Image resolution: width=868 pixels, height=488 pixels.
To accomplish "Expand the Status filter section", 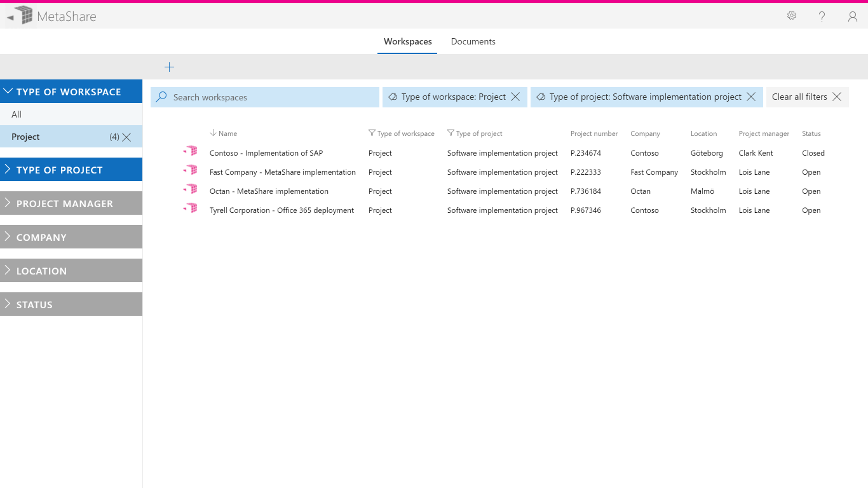I will coord(71,304).
